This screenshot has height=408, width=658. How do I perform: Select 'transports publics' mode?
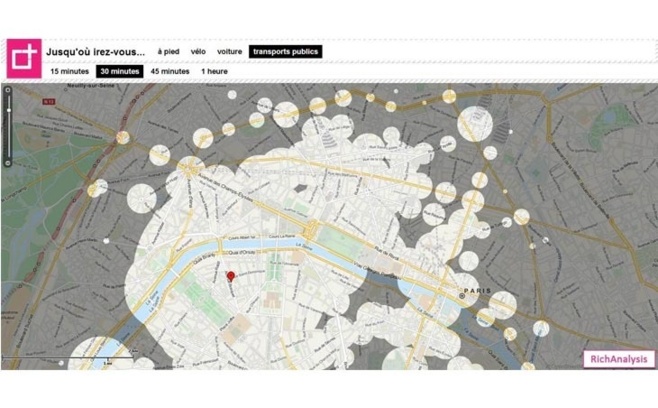285,51
